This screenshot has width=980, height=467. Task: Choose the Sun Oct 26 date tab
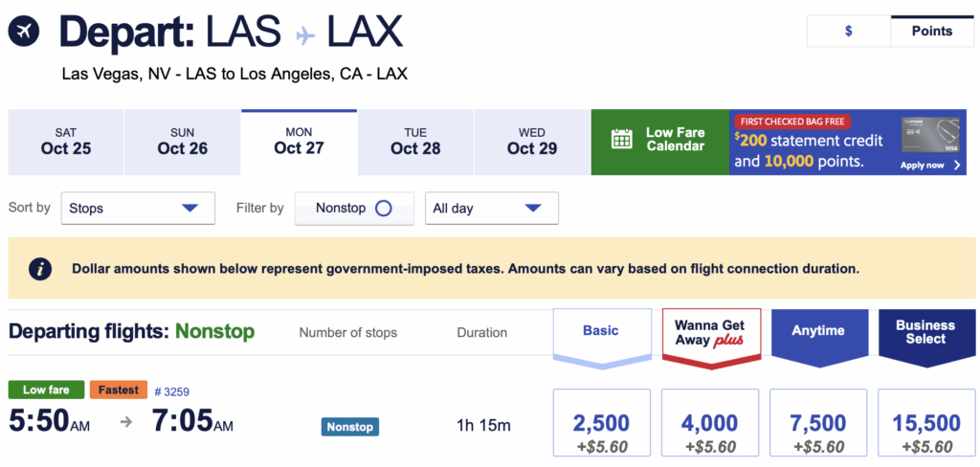click(x=183, y=142)
